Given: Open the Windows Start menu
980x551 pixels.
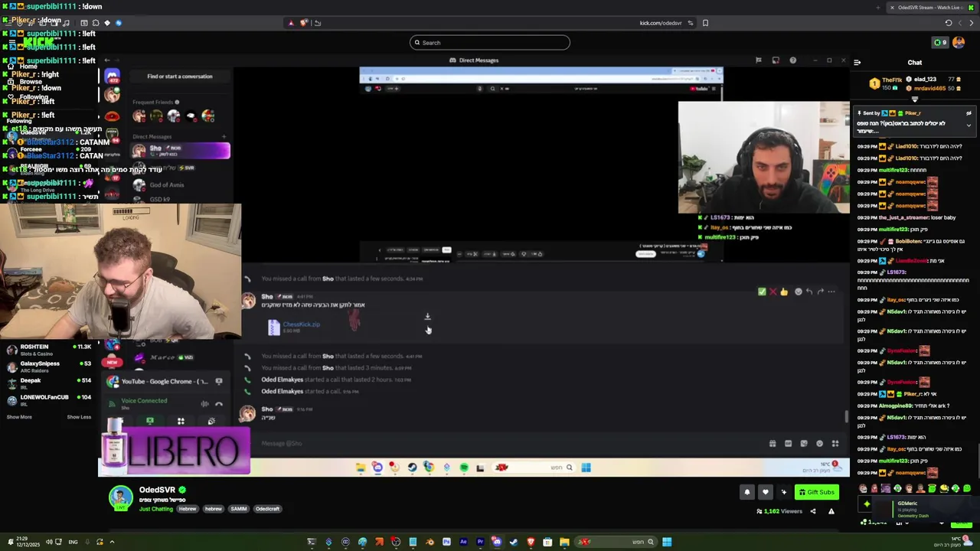Looking at the screenshot, I should coord(667,542).
